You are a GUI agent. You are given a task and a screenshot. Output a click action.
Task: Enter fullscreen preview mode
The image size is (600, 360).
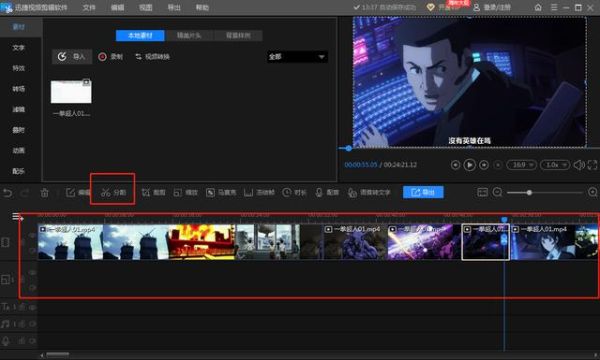[x=592, y=165]
